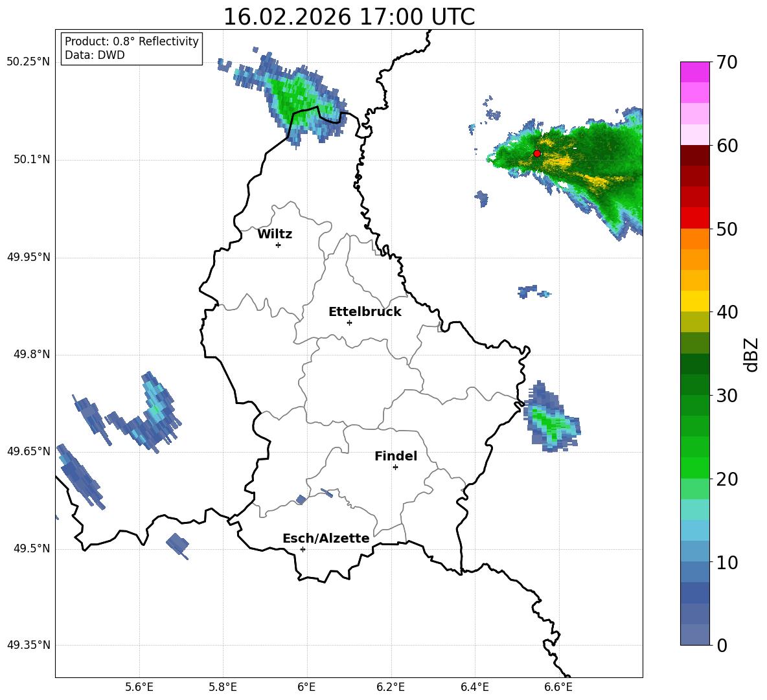767x700 pixels.
Task: Click the red radar site marker
Action: pyautogui.click(x=536, y=153)
